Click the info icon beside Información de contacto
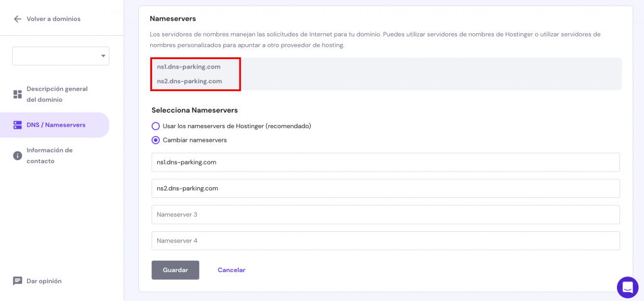Screen dimensions: 644x301 click(x=18, y=156)
